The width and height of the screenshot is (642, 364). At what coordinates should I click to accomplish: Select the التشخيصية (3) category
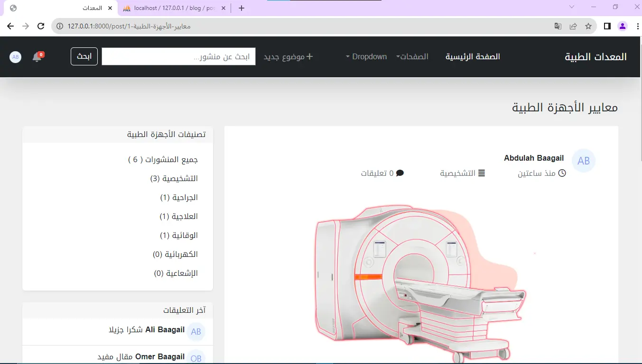pyautogui.click(x=174, y=179)
